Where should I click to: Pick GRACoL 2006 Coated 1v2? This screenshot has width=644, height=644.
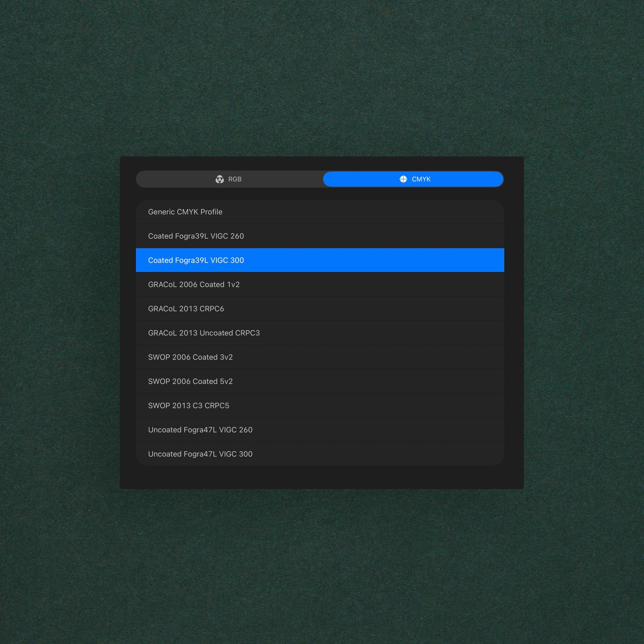(x=194, y=284)
